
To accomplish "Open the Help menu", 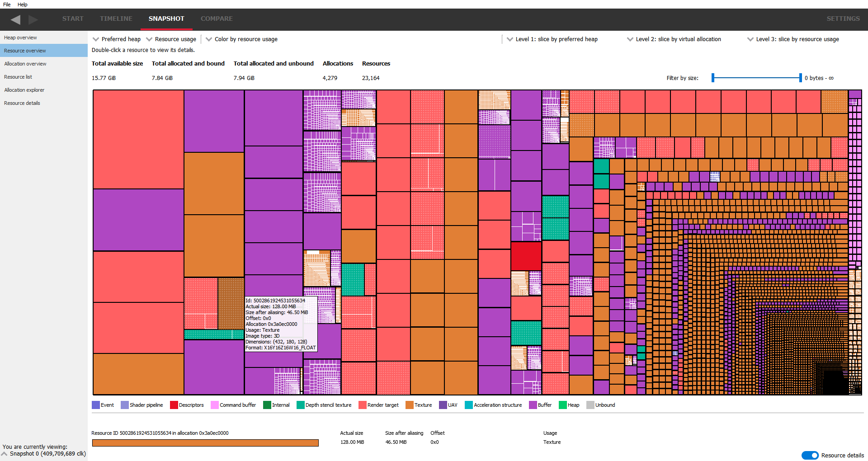I will [x=22, y=5].
